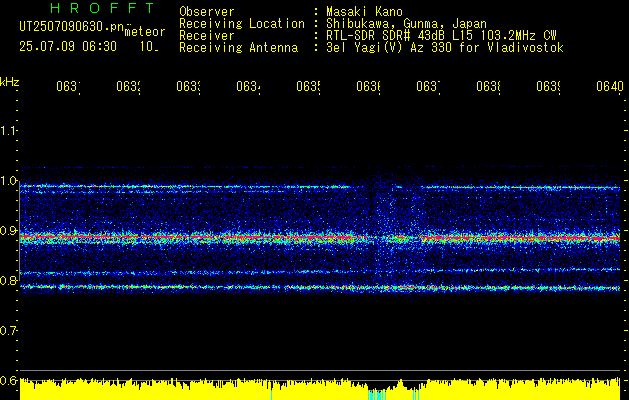
Task: Click the yellow signal level bar graph
Action: (320, 389)
